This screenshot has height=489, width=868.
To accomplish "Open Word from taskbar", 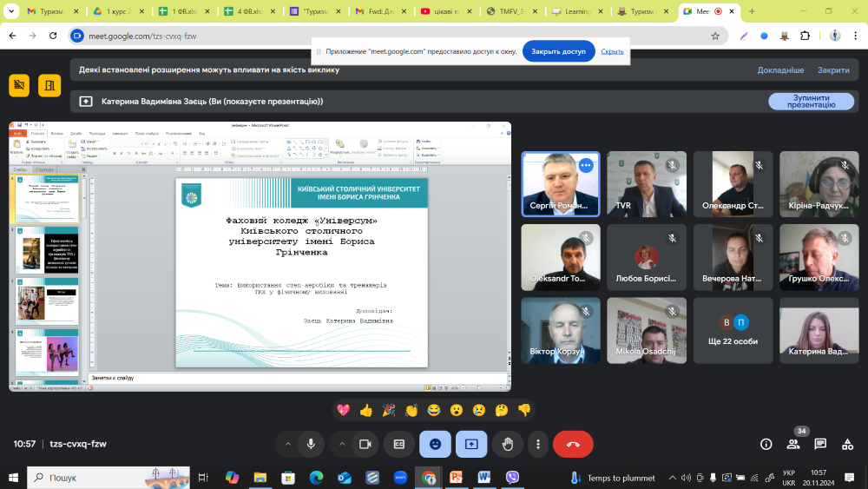I will pyautogui.click(x=483, y=478).
